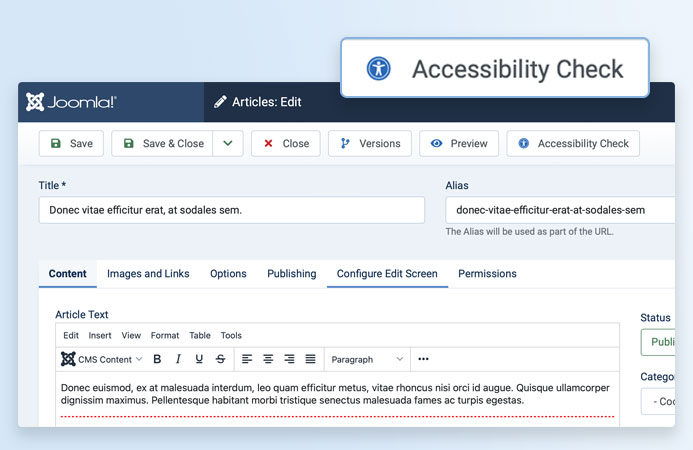Screen dimensions: 693x450
Task: Justify the text
Action: [311, 359]
